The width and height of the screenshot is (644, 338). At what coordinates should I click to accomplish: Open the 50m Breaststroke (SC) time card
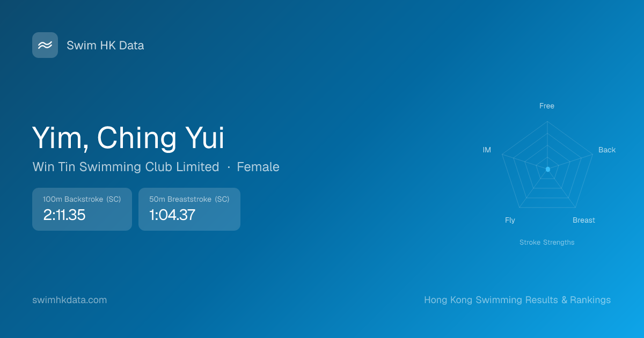(189, 209)
